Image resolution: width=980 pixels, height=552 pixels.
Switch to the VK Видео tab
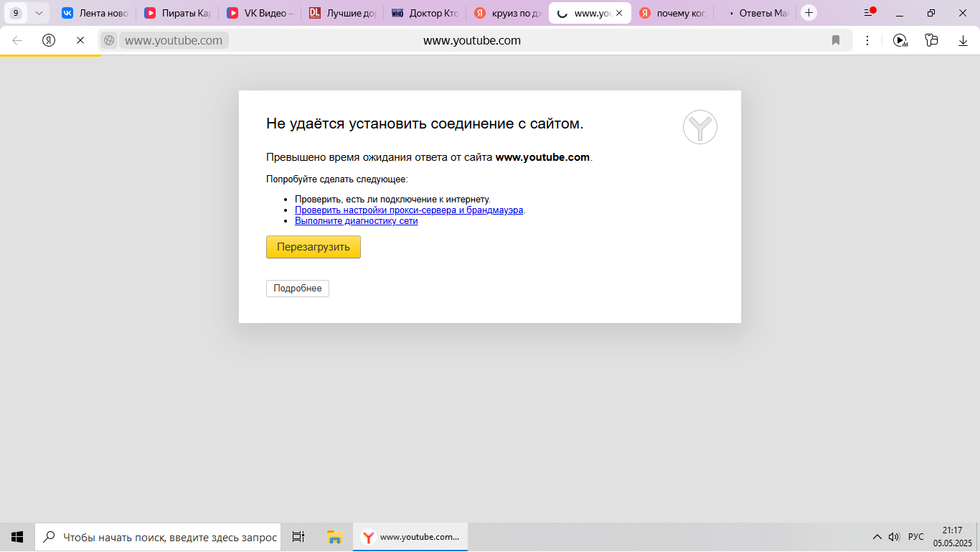(260, 13)
